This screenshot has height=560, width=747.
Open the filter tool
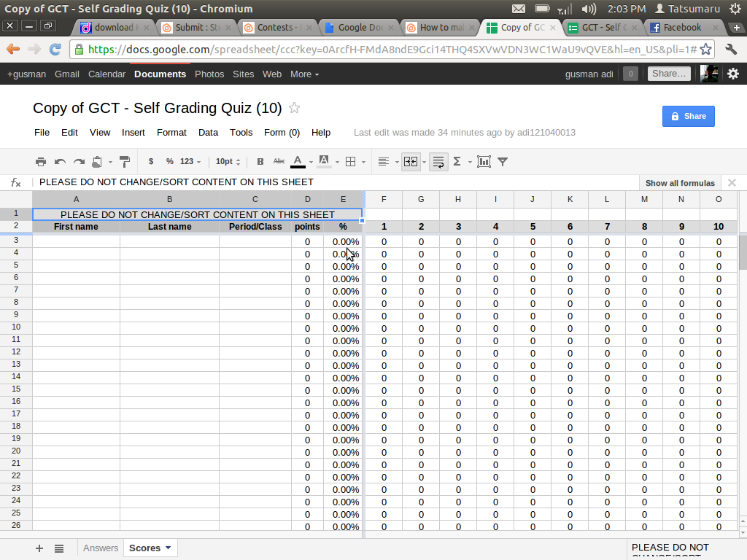502,161
